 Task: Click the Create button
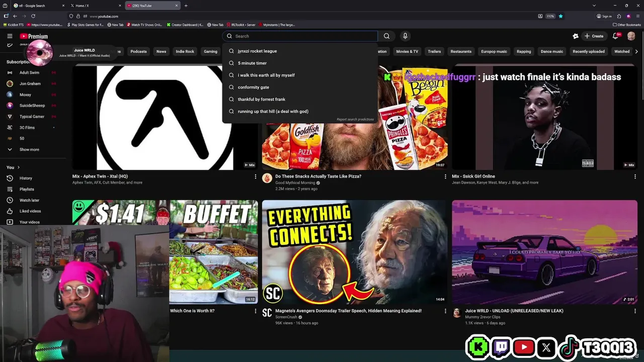[x=594, y=36]
